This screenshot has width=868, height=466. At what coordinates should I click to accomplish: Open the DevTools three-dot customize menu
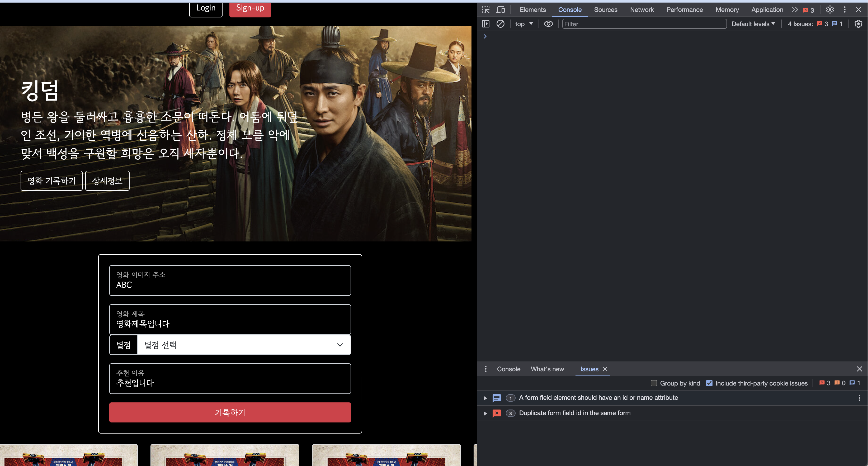coord(845,9)
